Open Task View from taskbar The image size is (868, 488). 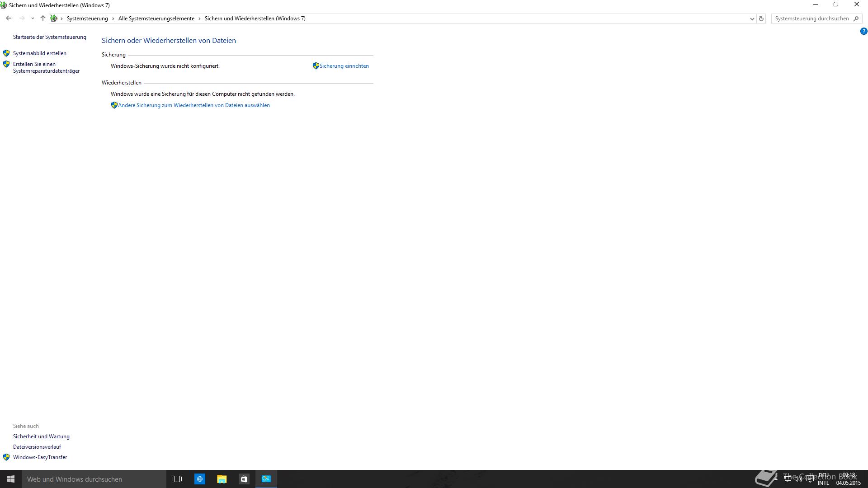click(177, 479)
